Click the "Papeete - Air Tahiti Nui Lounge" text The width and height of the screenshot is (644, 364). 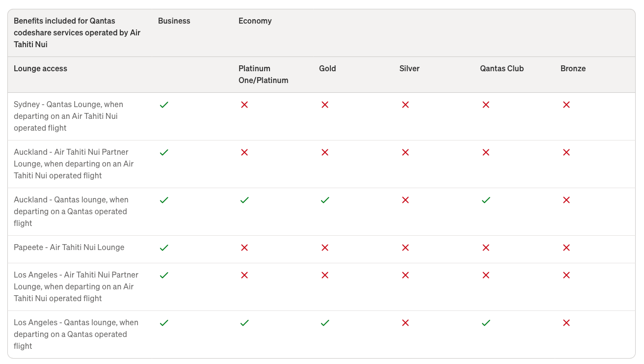(69, 247)
